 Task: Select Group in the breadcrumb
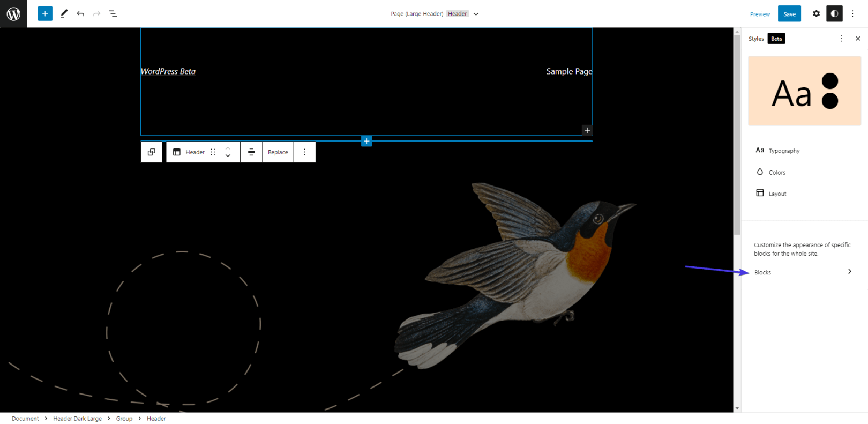124,419
